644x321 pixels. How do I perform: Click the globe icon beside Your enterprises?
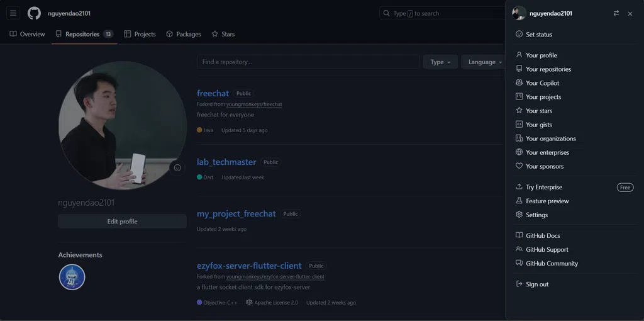[519, 152]
